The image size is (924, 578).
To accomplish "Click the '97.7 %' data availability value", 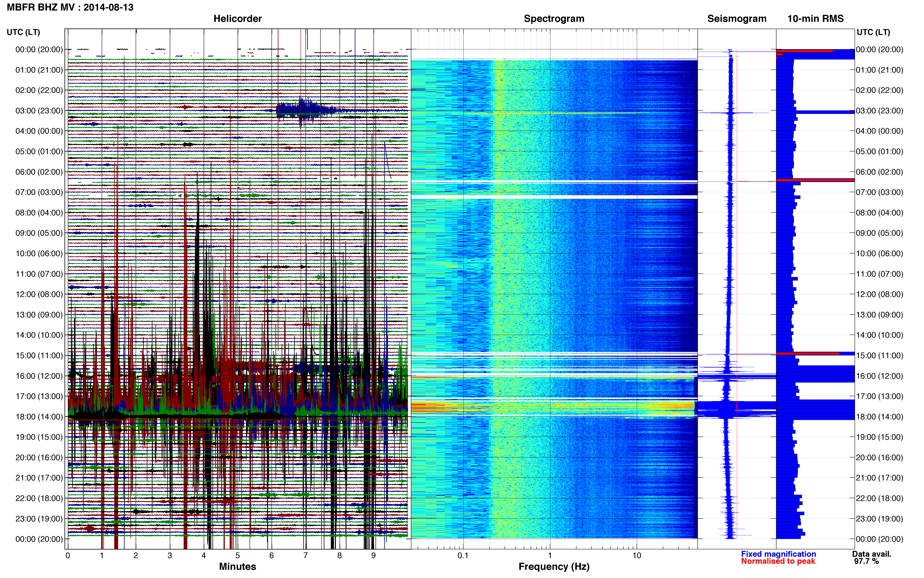I will [866, 561].
